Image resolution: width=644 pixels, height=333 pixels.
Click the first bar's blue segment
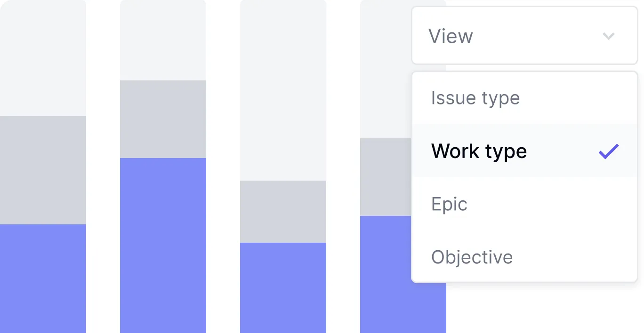(x=43, y=278)
